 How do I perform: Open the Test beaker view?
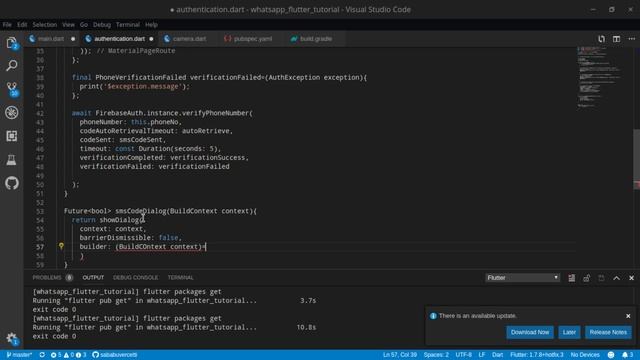point(11,160)
